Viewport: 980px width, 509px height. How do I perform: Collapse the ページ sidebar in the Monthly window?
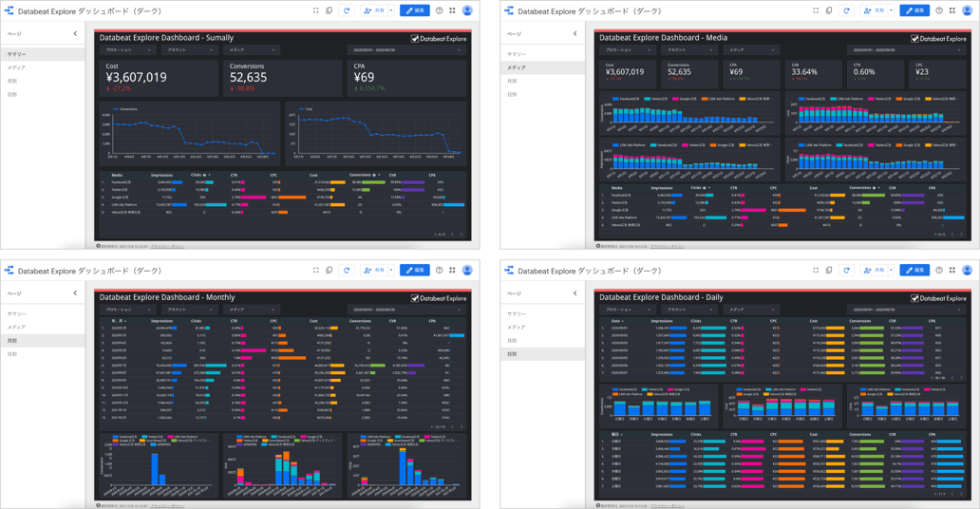point(76,293)
